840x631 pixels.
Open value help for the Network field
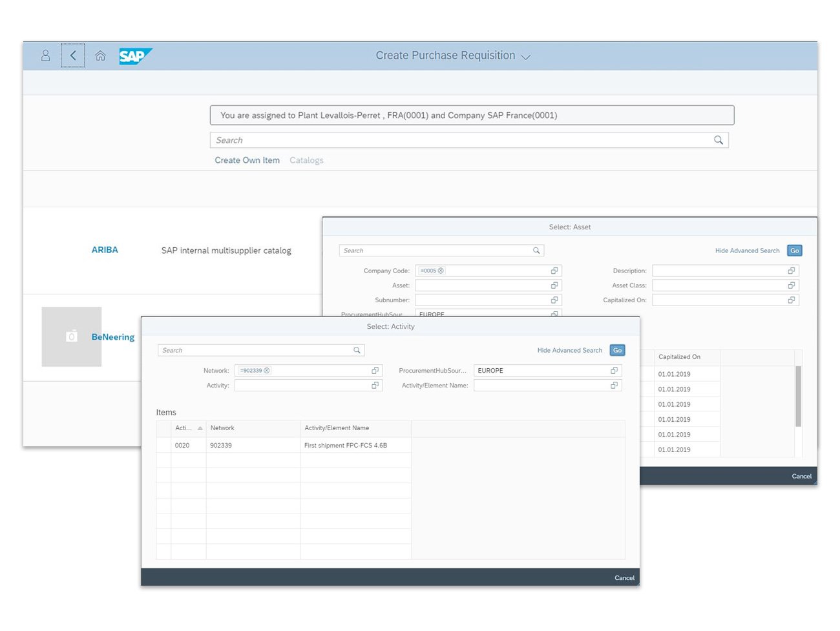[x=375, y=370]
